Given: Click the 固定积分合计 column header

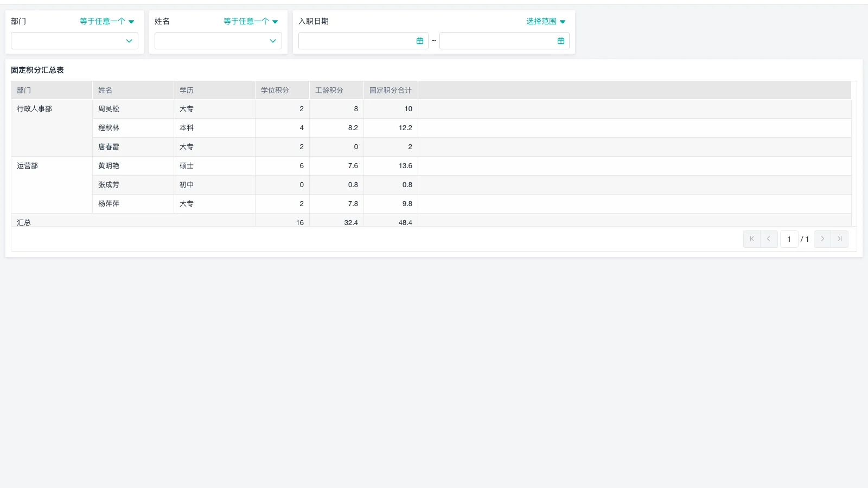Looking at the screenshot, I should [x=391, y=91].
